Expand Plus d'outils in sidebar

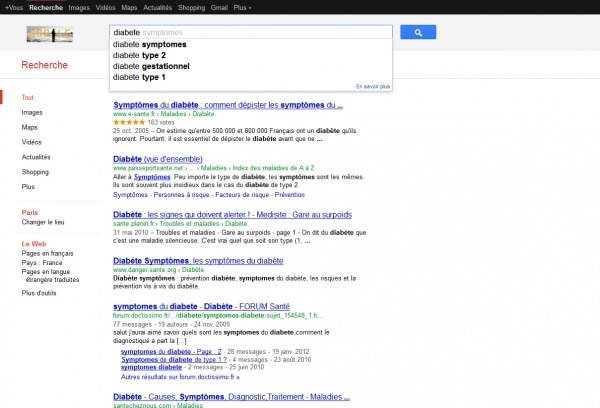(x=39, y=293)
